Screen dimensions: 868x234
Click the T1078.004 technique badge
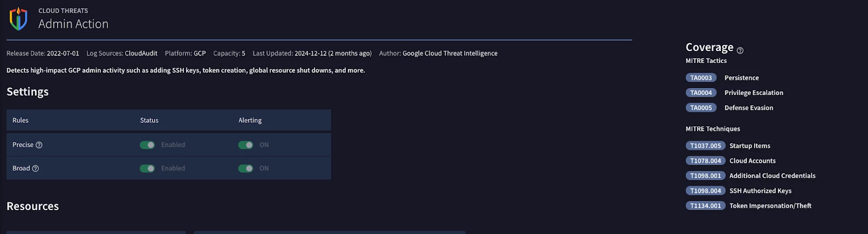pos(705,161)
